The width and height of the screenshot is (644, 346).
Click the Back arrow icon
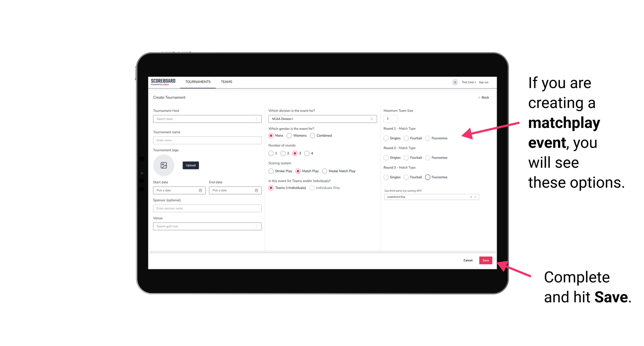click(x=479, y=97)
